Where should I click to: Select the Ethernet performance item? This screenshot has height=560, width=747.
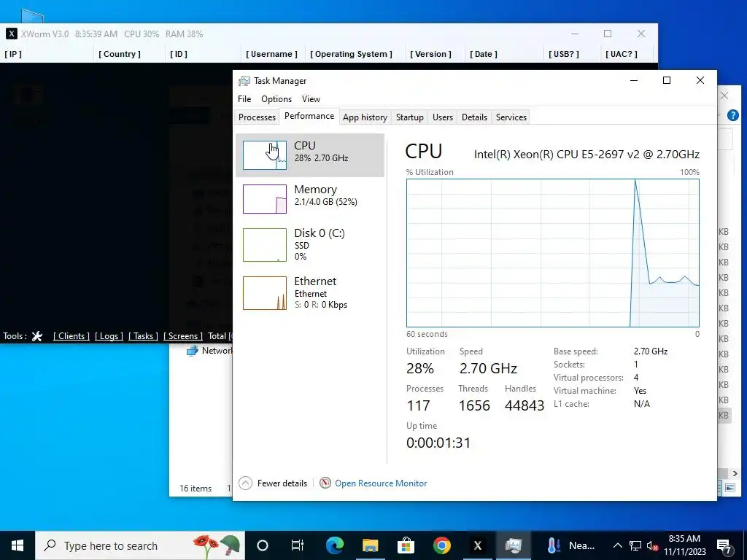310,292
